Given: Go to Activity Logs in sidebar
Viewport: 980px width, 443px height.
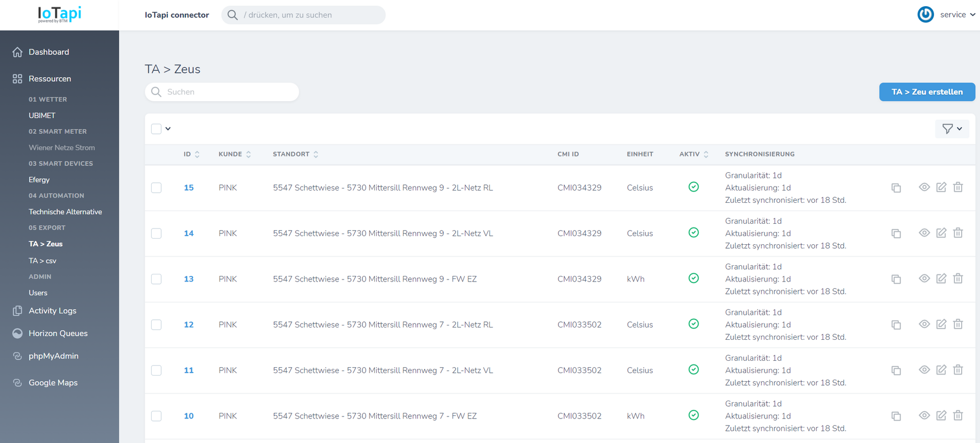Looking at the screenshot, I should pos(52,311).
